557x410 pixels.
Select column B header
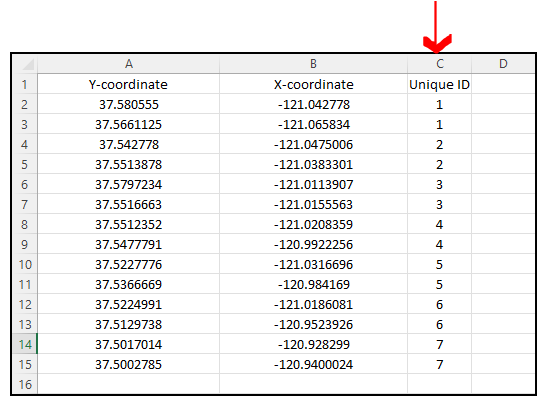point(313,64)
